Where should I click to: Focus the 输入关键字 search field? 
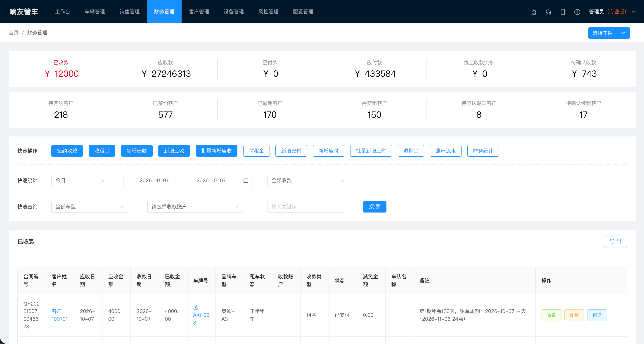[305, 207]
